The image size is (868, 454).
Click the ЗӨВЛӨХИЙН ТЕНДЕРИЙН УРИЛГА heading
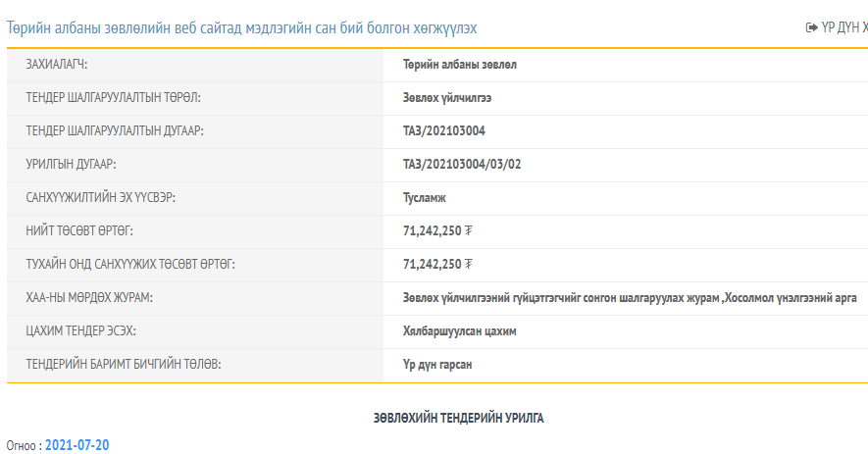pyautogui.click(x=458, y=418)
